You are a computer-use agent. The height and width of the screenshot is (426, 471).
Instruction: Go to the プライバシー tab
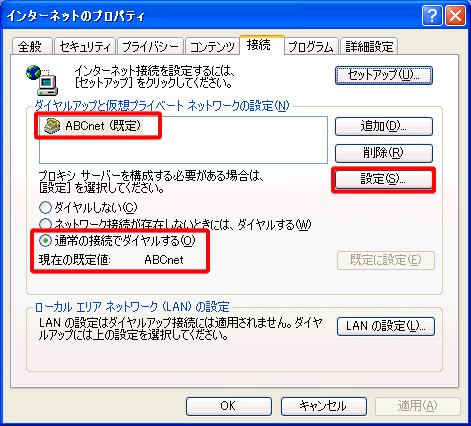tap(150, 46)
